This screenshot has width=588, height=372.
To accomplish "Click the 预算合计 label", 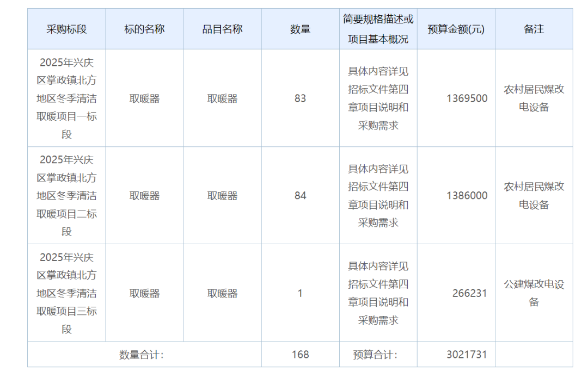I will coord(375,355).
